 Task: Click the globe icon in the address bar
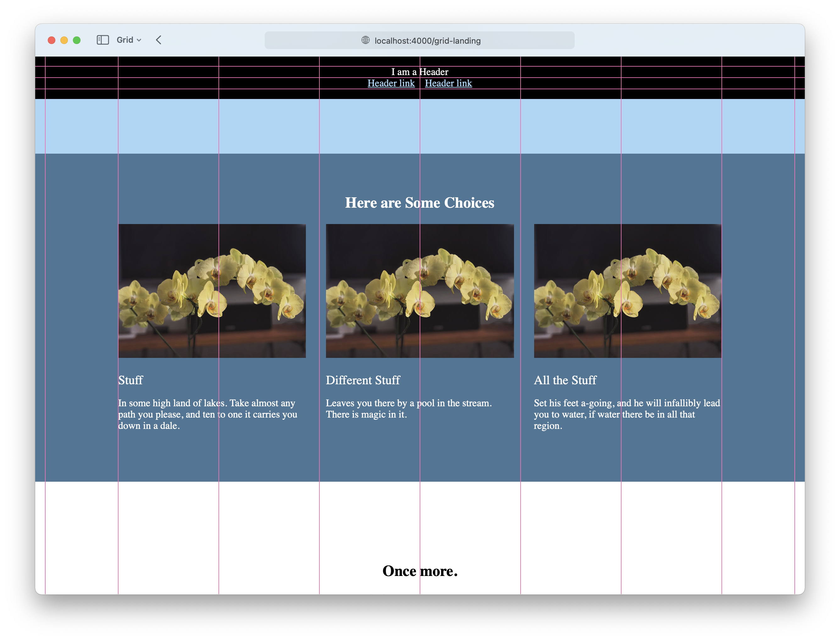coord(365,41)
